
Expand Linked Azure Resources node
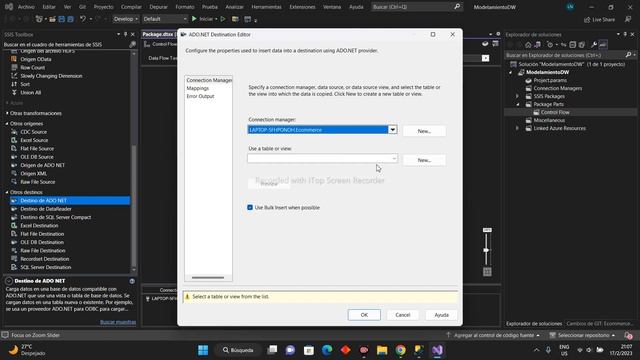click(x=517, y=128)
